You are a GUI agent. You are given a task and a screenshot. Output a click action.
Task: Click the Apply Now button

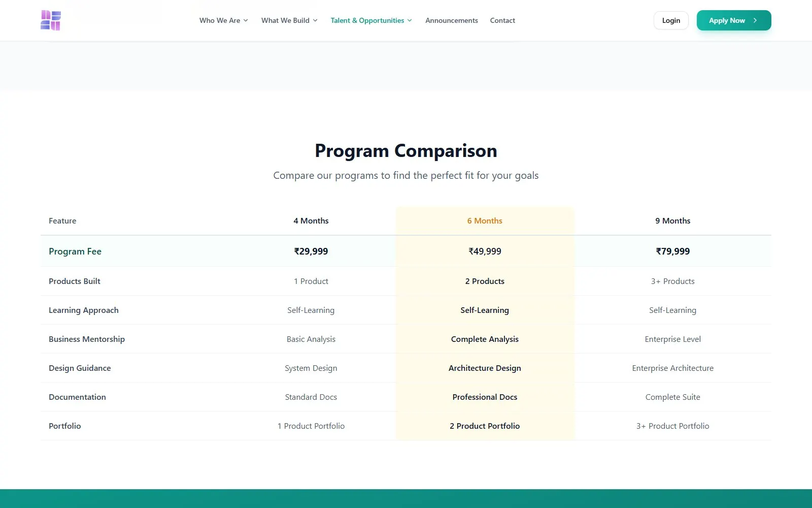734,20
